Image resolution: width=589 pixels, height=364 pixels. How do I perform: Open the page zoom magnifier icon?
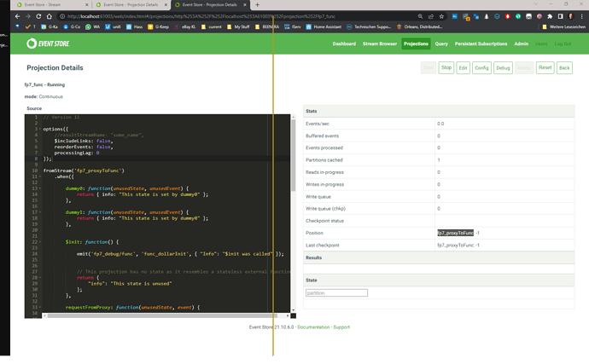(x=420, y=16)
